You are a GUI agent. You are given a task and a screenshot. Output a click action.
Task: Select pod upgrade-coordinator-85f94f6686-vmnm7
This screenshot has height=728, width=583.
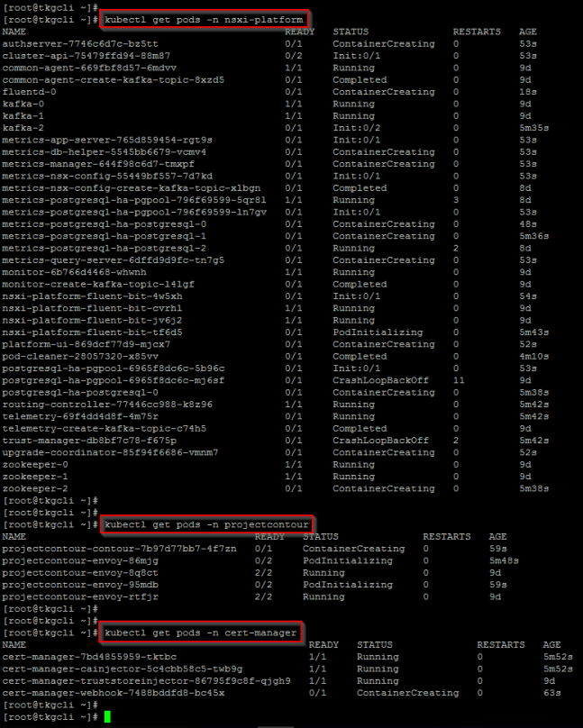tap(111, 452)
